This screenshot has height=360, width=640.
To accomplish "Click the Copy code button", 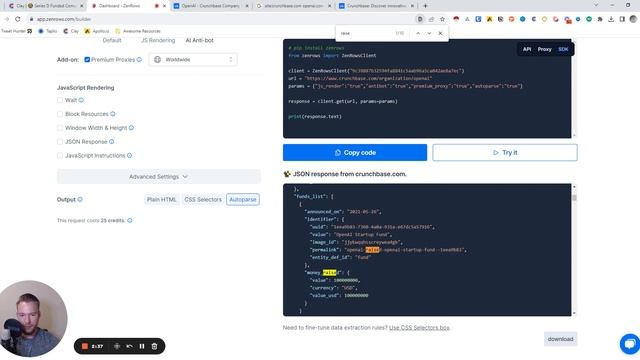I will pos(355,153).
